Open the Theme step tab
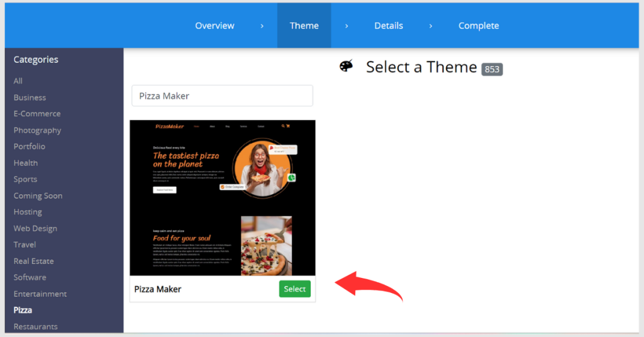Screen dimensions: 644x337 click(304, 25)
